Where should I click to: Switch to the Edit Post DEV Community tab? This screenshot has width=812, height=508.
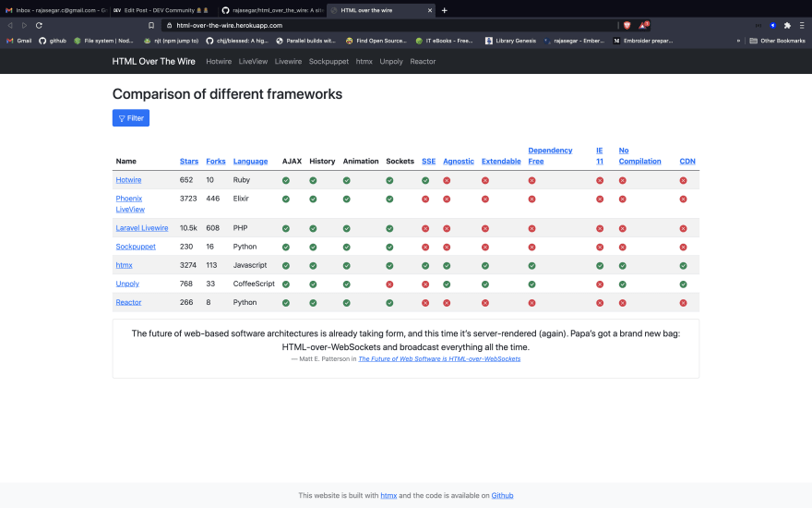tap(161, 10)
